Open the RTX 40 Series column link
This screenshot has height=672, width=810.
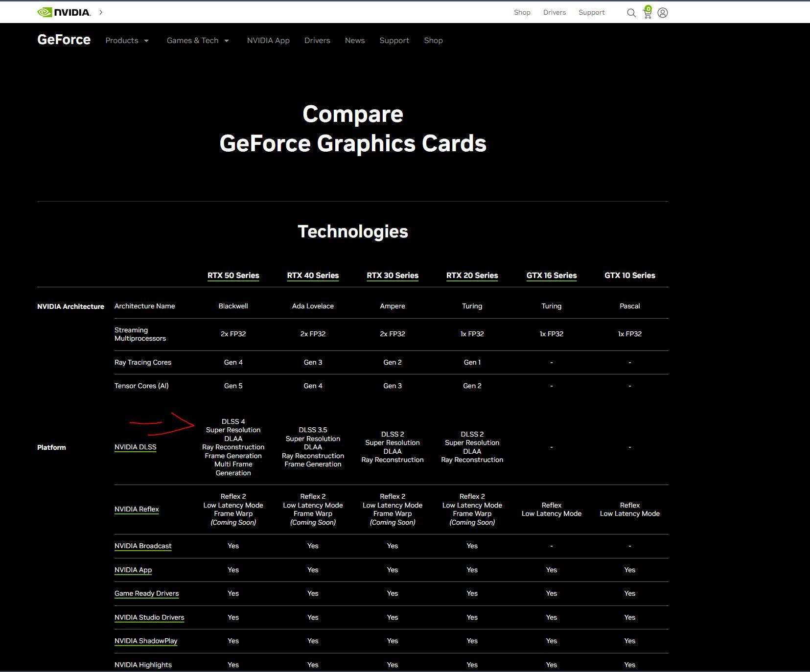[x=313, y=276]
